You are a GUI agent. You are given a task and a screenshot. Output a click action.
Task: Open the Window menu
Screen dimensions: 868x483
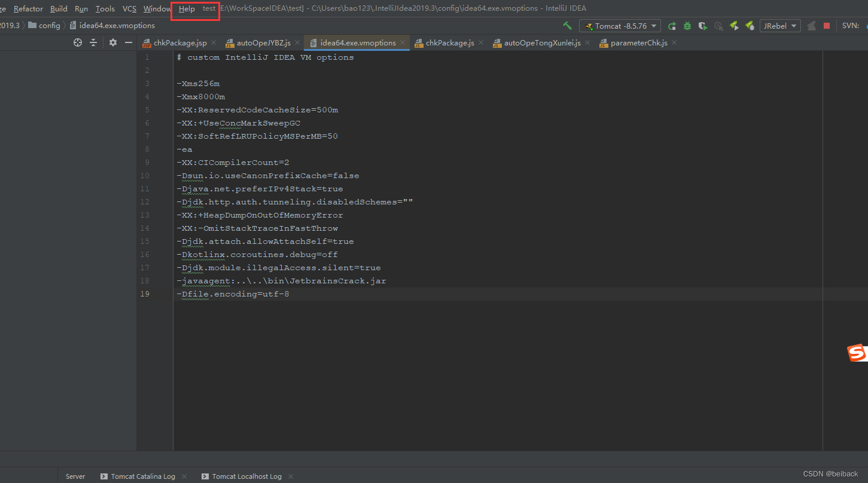[x=157, y=9]
